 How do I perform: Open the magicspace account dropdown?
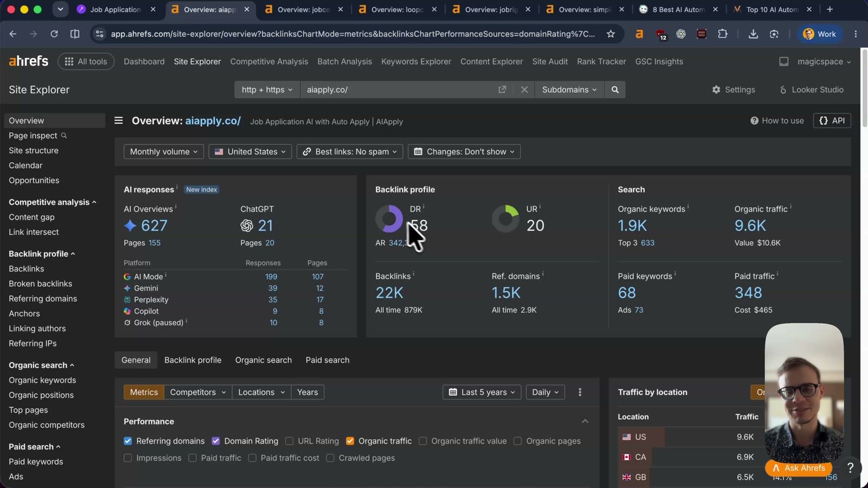pyautogui.click(x=824, y=61)
